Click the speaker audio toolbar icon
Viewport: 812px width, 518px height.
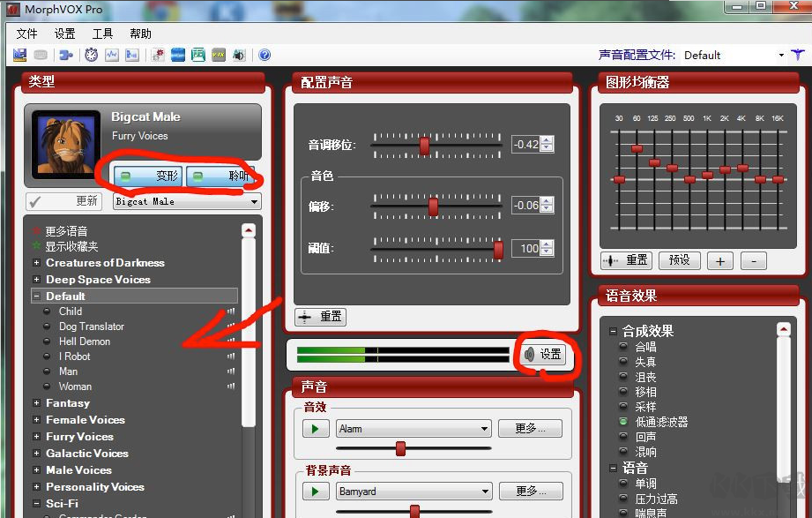point(237,55)
